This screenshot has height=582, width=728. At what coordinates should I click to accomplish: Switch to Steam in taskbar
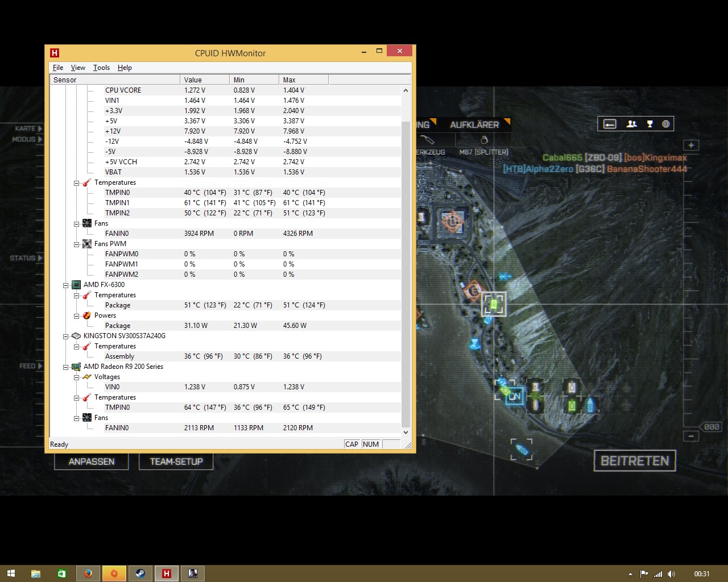coord(140,573)
